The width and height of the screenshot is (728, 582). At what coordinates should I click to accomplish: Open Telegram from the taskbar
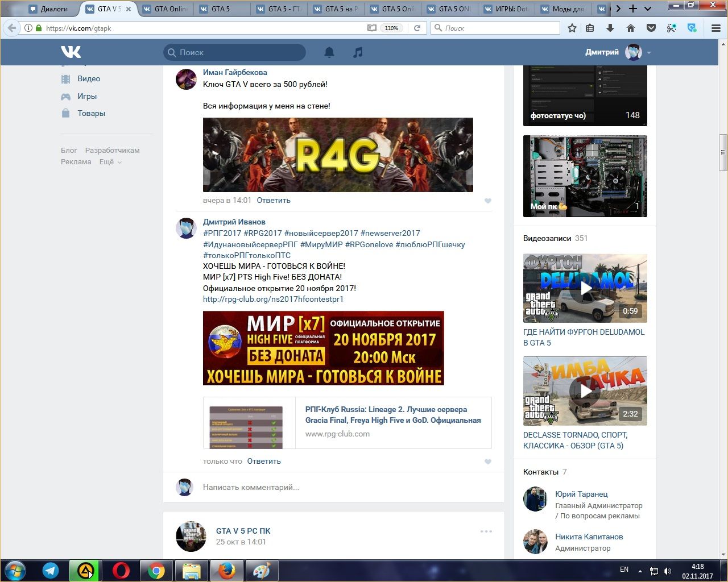point(51,571)
